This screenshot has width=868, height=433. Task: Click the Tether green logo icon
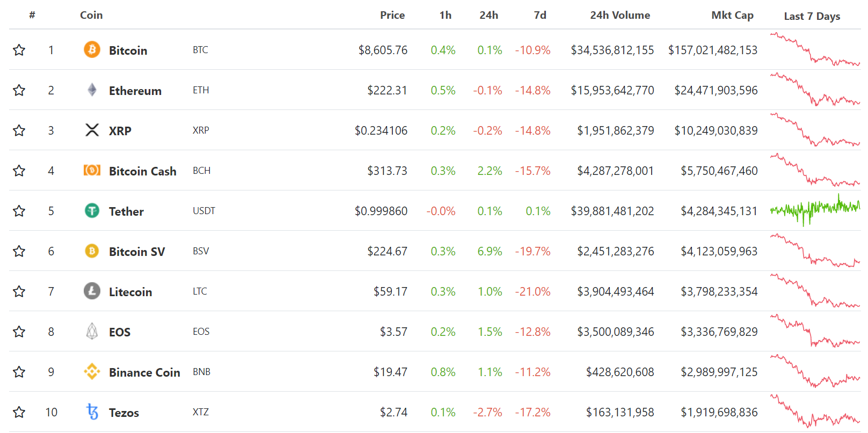pos(92,211)
